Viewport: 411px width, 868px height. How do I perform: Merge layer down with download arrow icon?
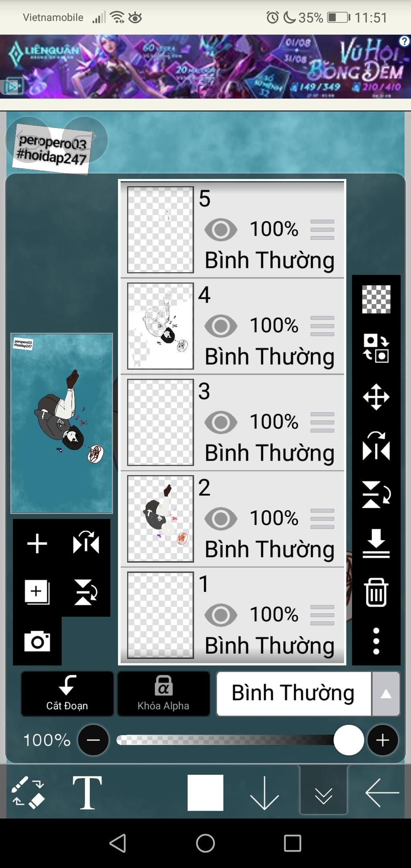(376, 543)
